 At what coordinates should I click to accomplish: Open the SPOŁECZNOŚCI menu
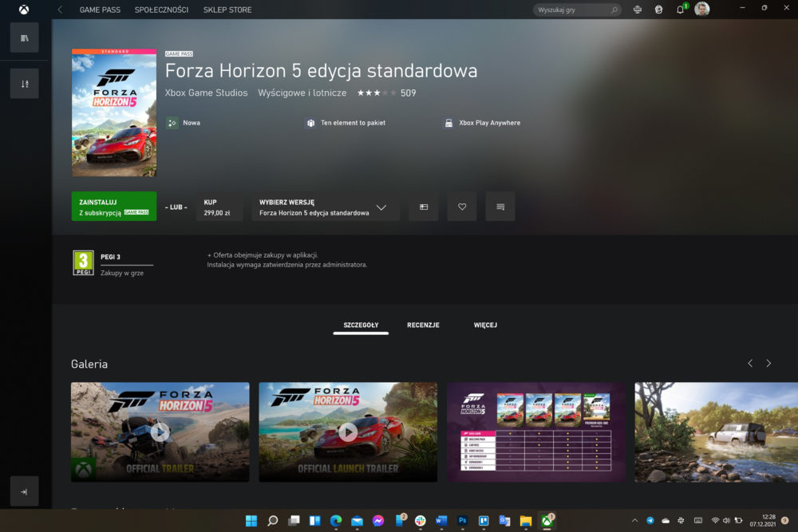click(x=161, y=10)
